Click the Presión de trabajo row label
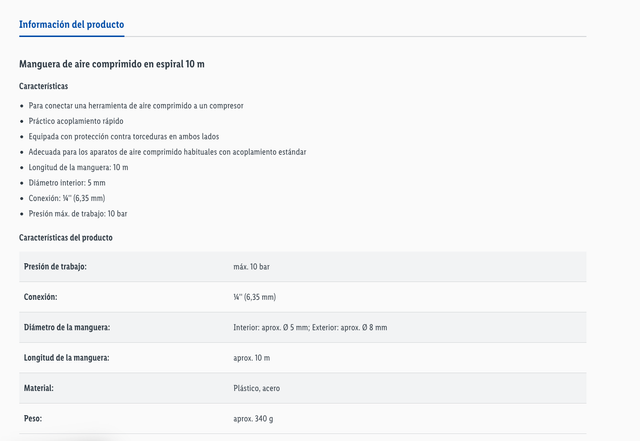This screenshot has height=441, width=640. click(x=55, y=267)
